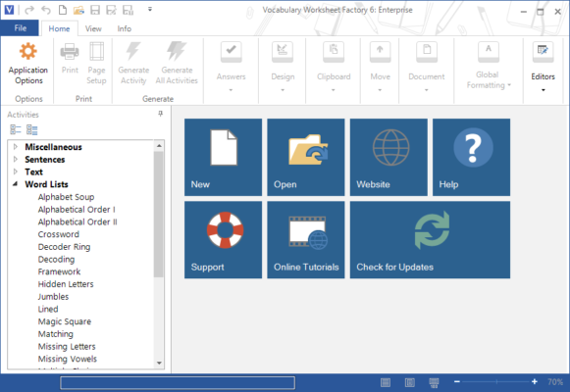Pin the Activities panel

(160, 114)
